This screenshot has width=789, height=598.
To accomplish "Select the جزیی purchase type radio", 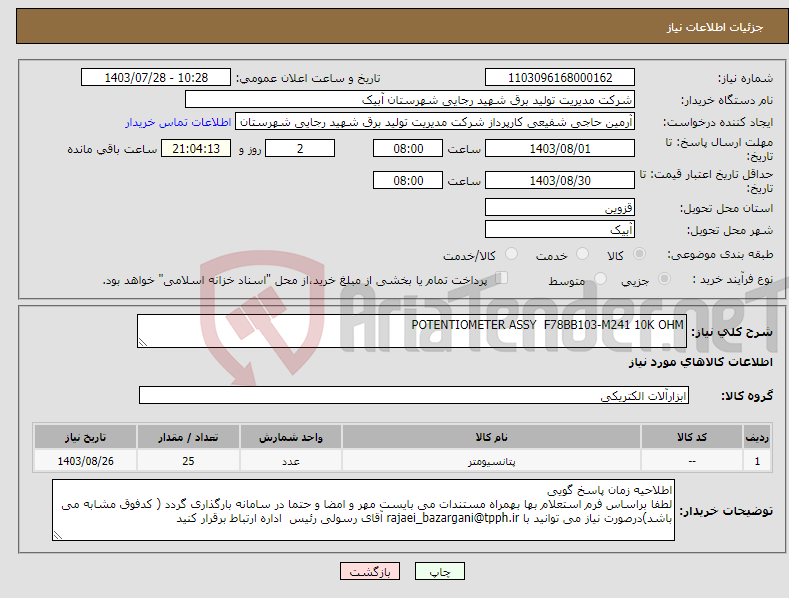I will point(664,278).
